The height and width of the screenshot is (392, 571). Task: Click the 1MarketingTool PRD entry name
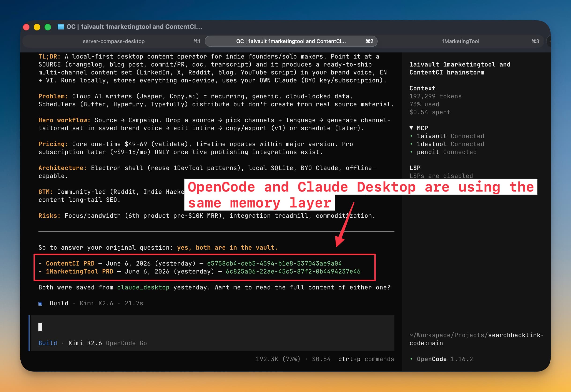79,271
